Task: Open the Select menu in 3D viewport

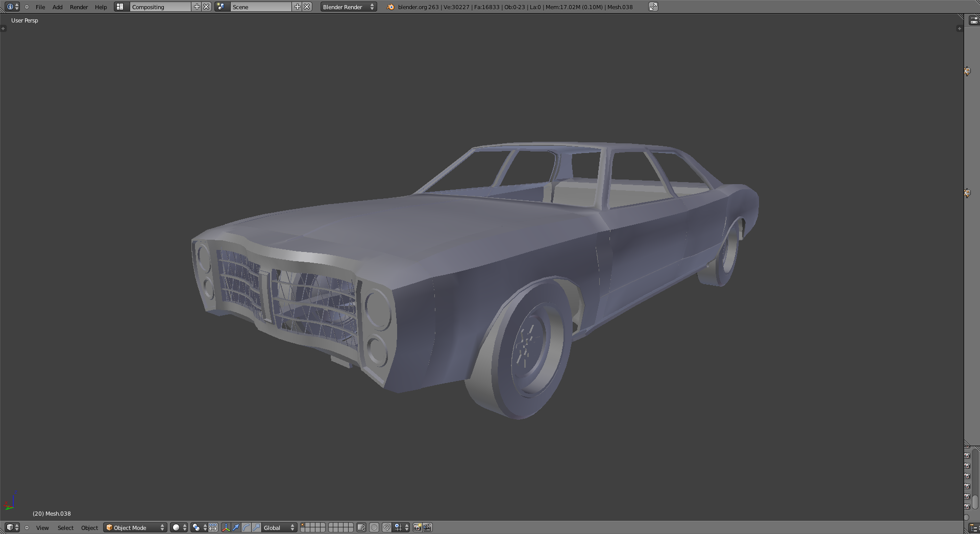Action: tap(65, 527)
